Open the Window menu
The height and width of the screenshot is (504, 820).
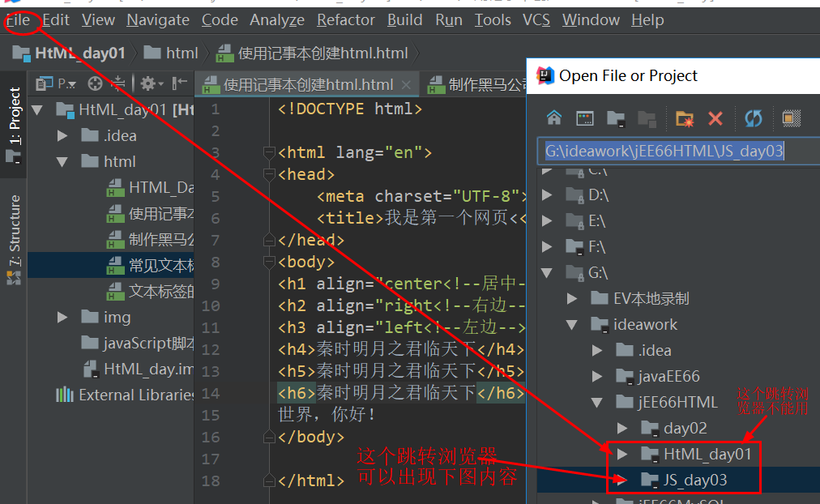[x=591, y=20]
